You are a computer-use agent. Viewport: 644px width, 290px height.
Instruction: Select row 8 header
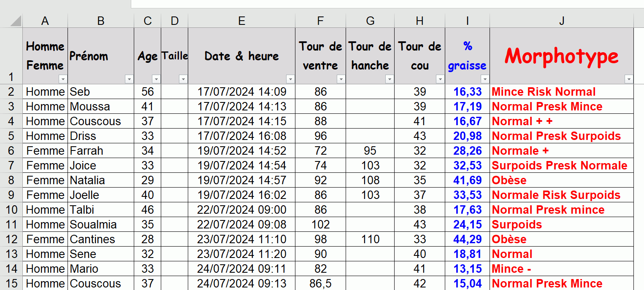tap(11, 180)
